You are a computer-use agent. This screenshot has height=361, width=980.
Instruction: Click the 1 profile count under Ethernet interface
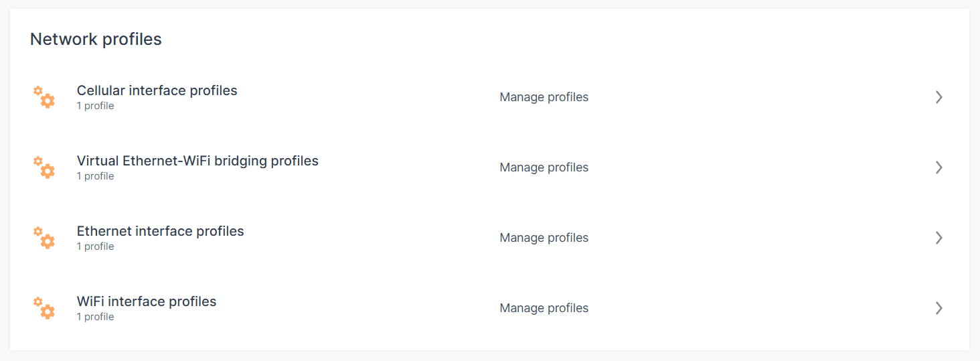pos(95,246)
